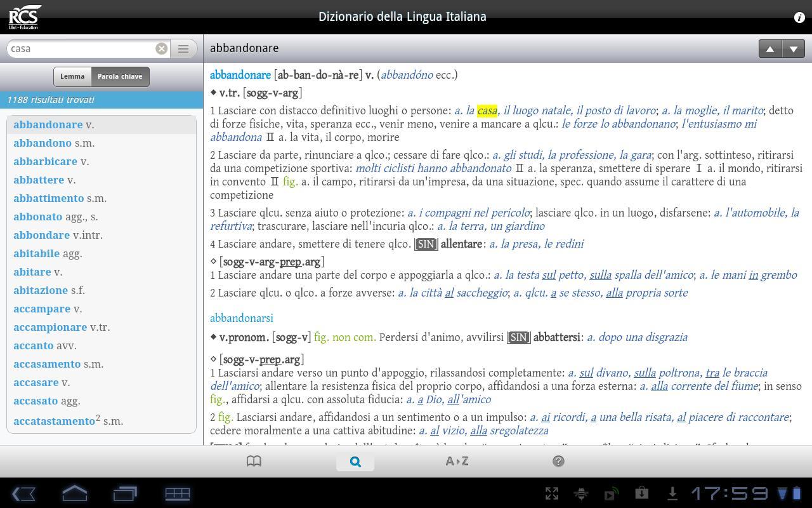
Task: Open the book reading tab icon
Action: click(x=254, y=461)
